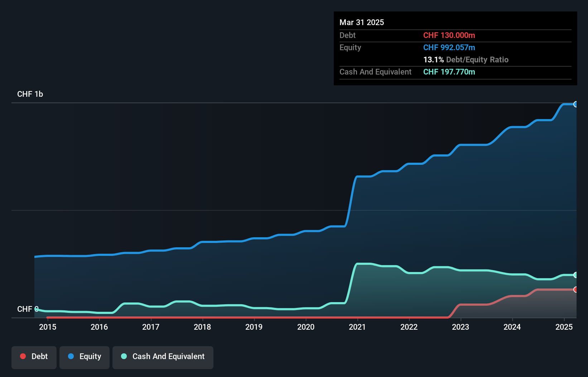Toggle visibility of the Equity series

(84, 357)
